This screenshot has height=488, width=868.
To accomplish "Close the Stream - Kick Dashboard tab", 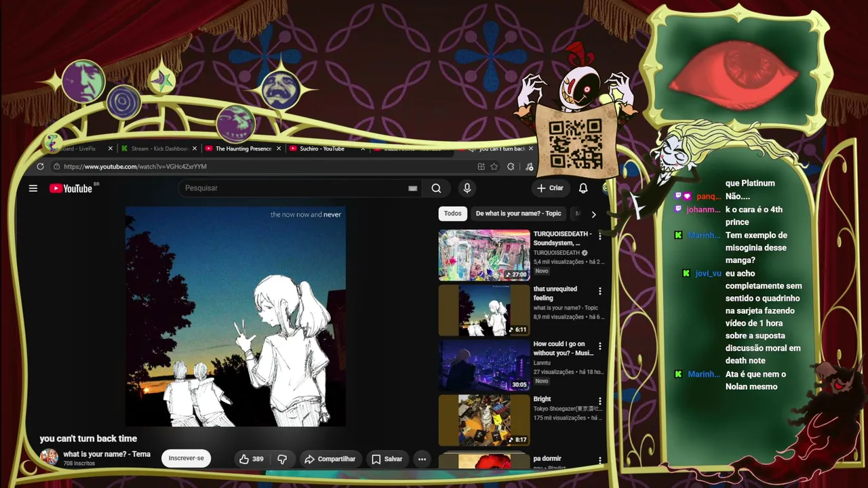I will coord(195,148).
